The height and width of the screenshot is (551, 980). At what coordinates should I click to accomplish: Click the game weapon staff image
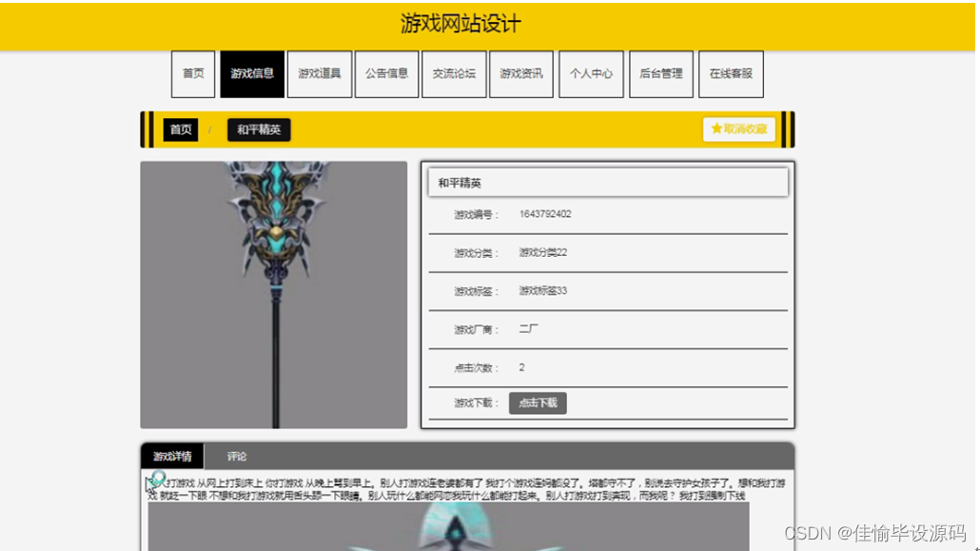point(274,295)
